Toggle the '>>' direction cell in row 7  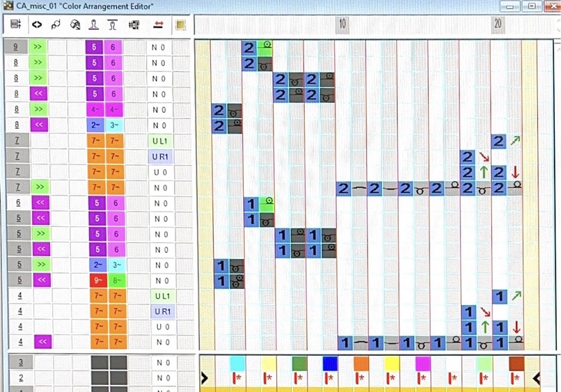pos(40,187)
